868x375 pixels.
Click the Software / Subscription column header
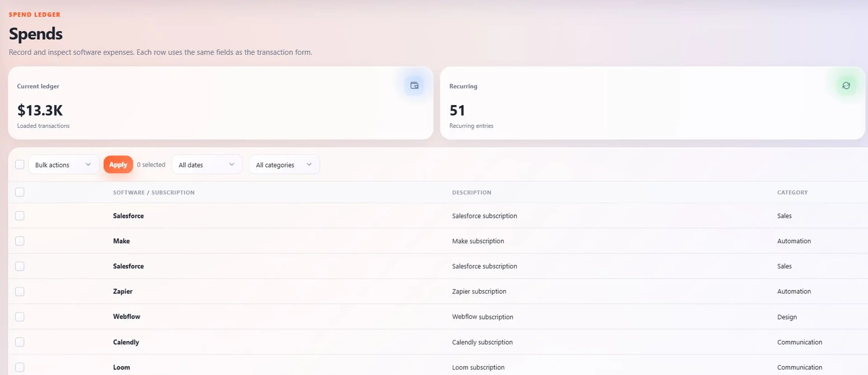coord(154,192)
